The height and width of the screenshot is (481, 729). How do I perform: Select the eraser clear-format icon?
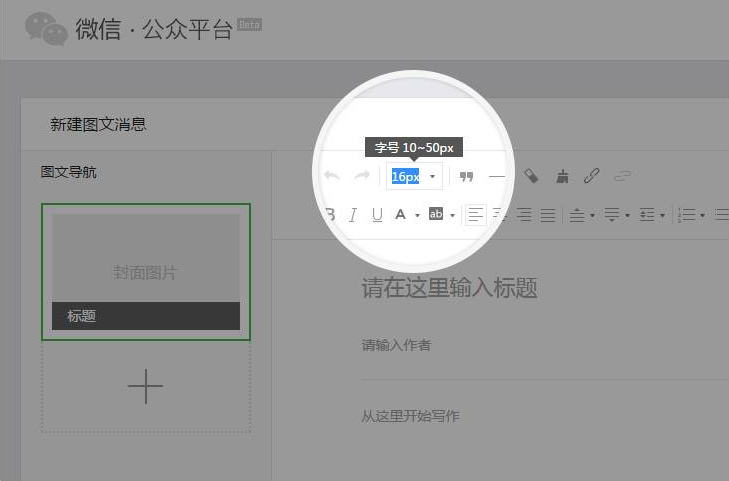pos(531,176)
